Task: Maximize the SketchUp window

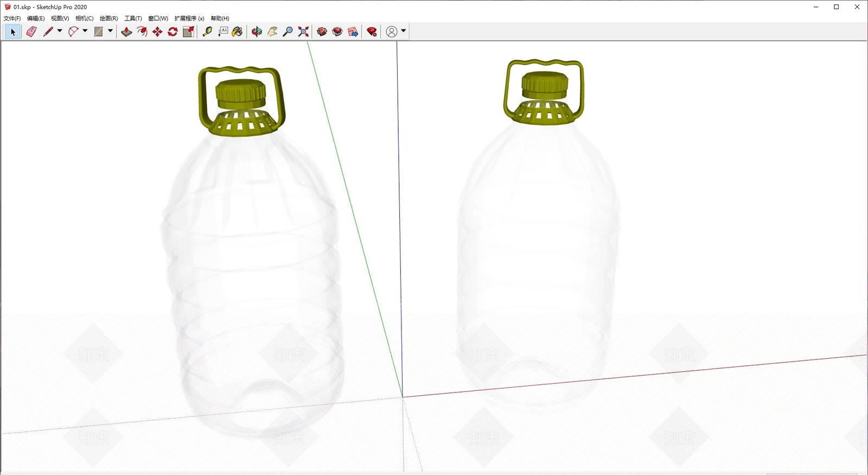Action: click(x=836, y=7)
